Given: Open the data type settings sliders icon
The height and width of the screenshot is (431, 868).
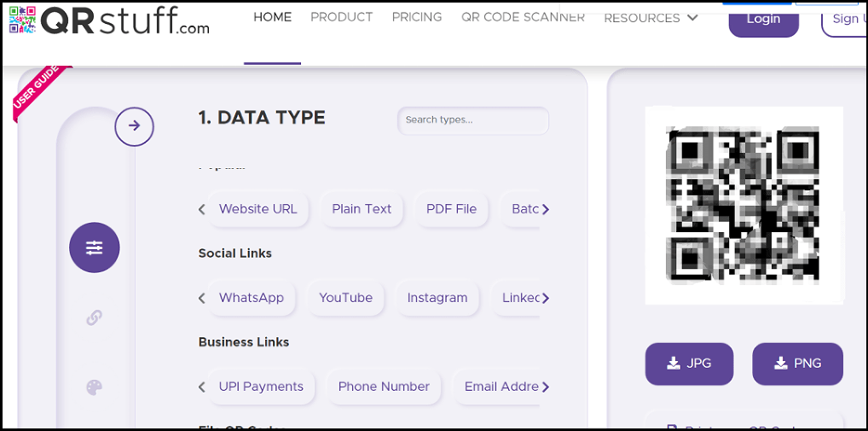Looking at the screenshot, I should coord(94,248).
